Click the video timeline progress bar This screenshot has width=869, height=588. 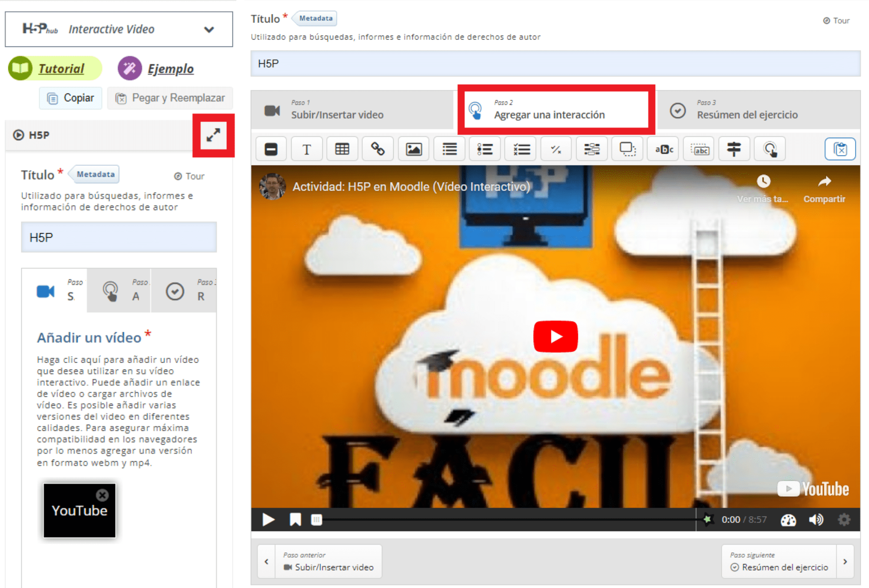pyautogui.click(x=508, y=519)
